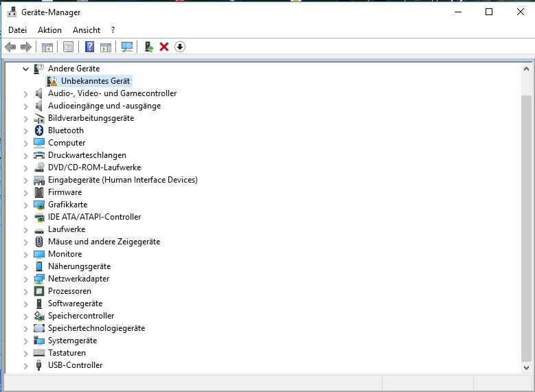Expand the Speichertechnologiegeräte chevron
This screenshot has width=535, height=392.
click(25, 329)
